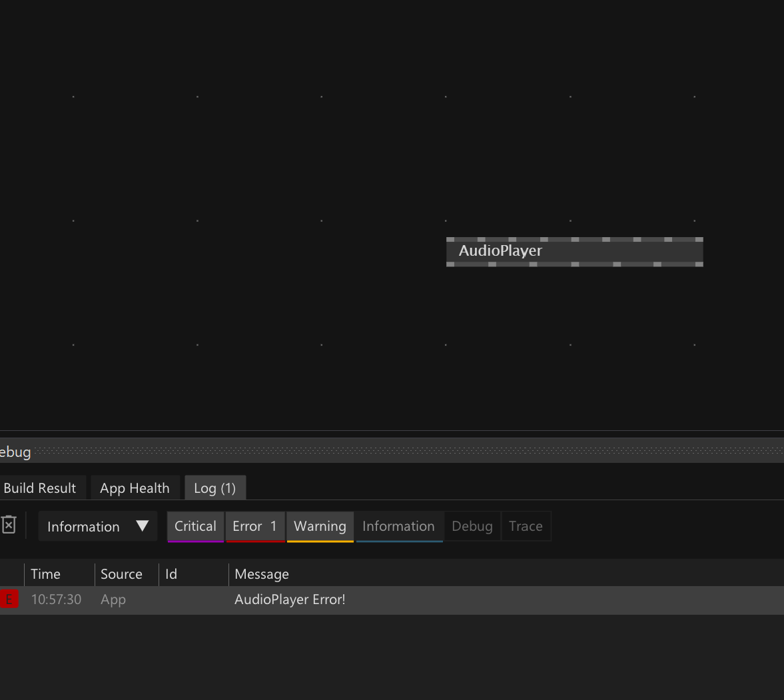Click the Id column header
Viewport: 784px width, 700px height.
click(x=171, y=574)
